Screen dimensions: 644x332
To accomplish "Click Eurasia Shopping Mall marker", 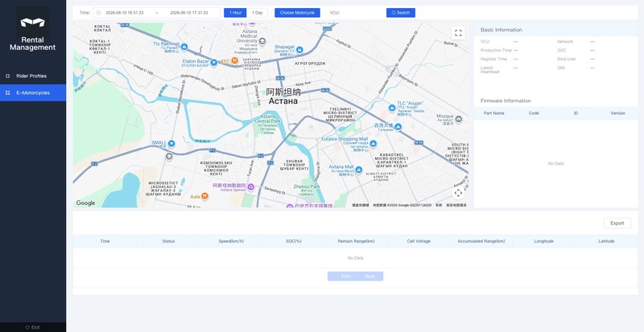I will coord(373,144).
